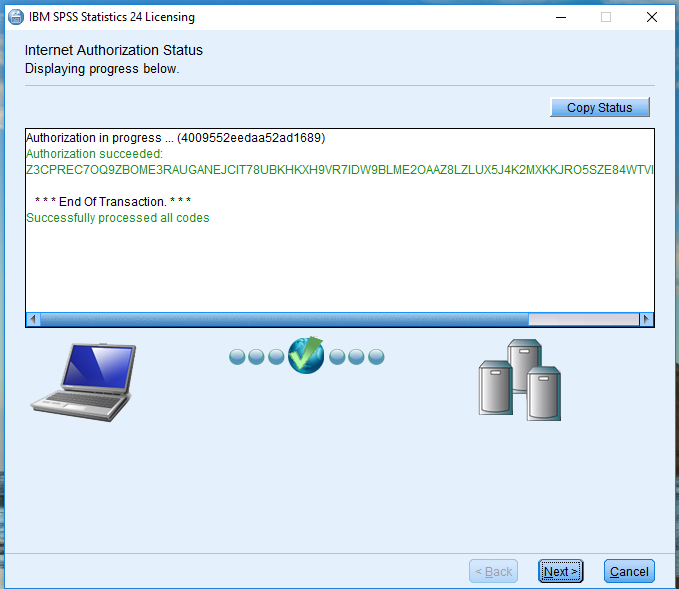Click '* * * End Of Transaction. * * *' line

click(113, 201)
